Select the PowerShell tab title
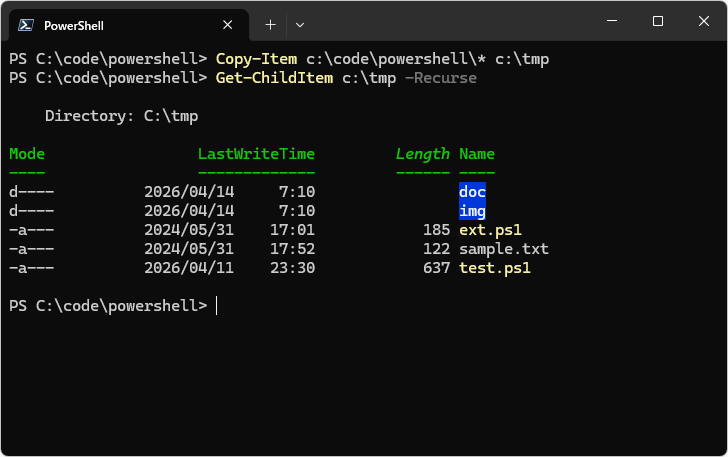This screenshot has width=728, height=457. point(74,26)
